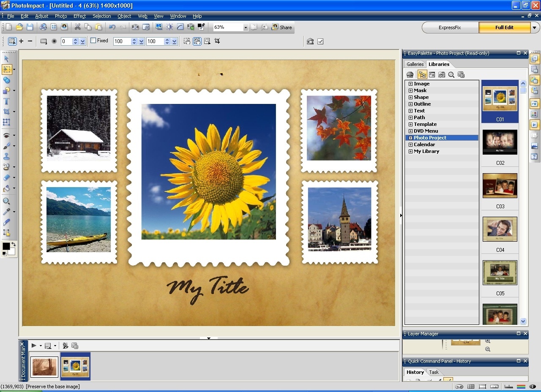
Task: Expand the Selection tool flyout arrow
Action: click(14, 70)
